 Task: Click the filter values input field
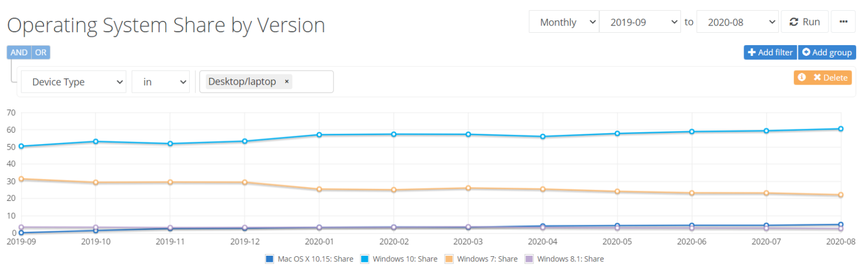click(x=311, y=82)
